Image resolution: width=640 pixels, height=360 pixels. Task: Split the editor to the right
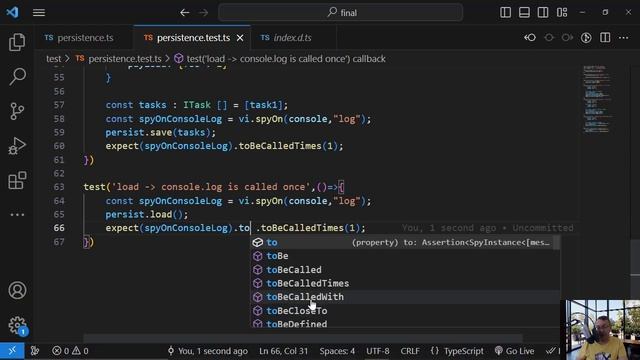pos(605,38)
